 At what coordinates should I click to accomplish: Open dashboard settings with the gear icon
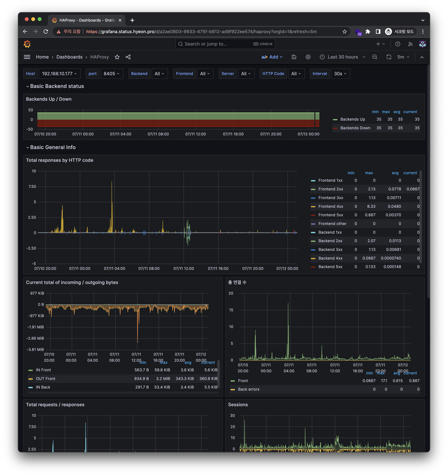(x=308, y=57)
